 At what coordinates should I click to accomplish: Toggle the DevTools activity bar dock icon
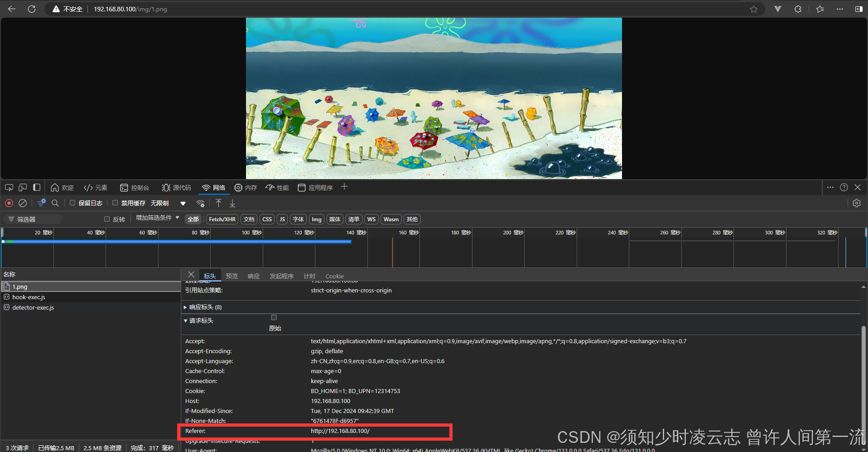click(x=37, y=187)
